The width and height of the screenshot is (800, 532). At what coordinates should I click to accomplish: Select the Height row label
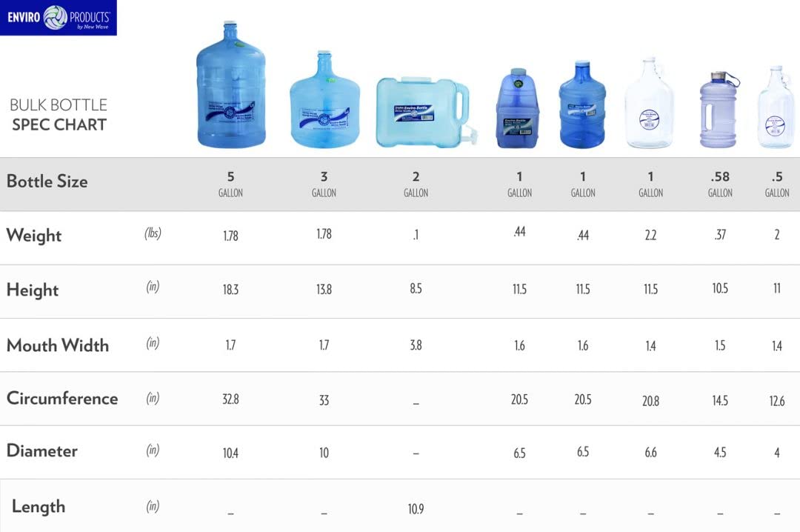33,290
